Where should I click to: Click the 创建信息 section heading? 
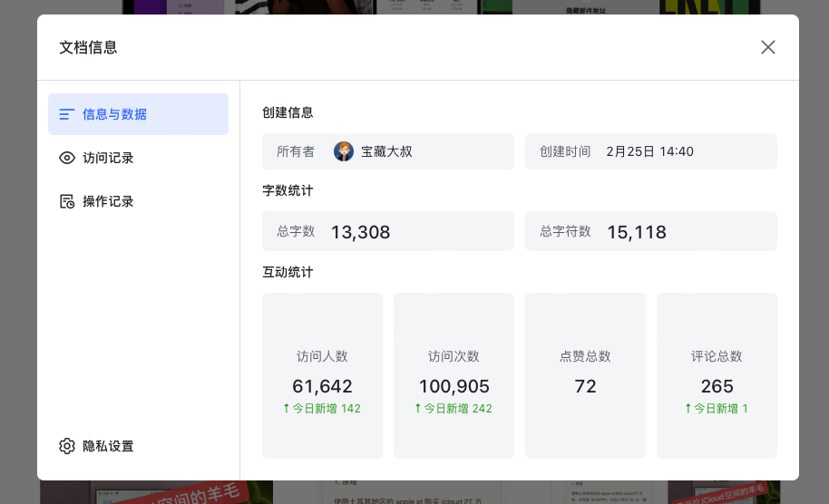pyautogui.click(x=288, y=112)
